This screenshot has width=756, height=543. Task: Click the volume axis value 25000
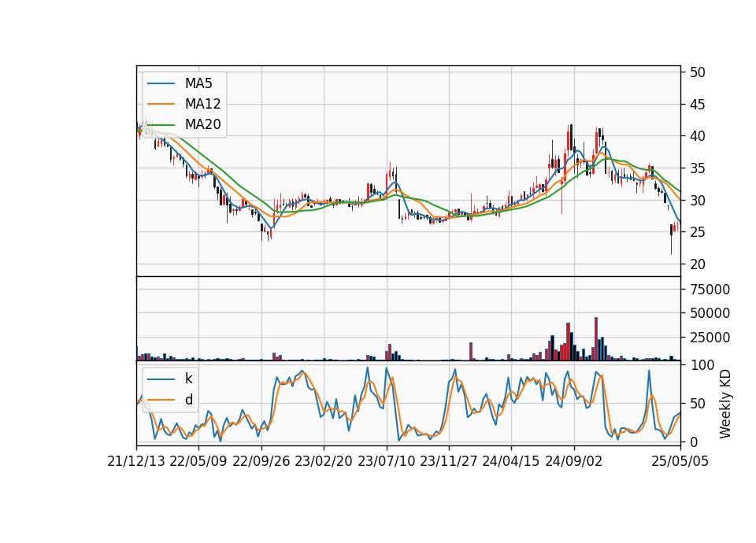[x=710, y=338]
